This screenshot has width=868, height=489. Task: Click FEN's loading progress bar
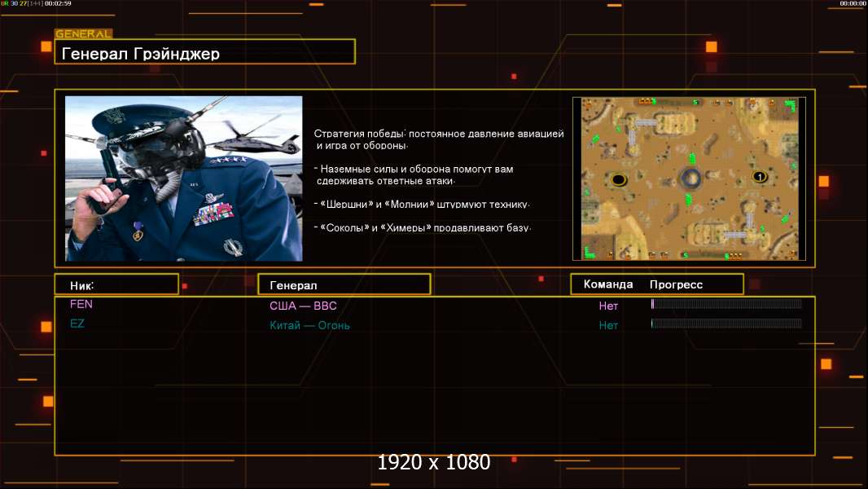(726, 304)
